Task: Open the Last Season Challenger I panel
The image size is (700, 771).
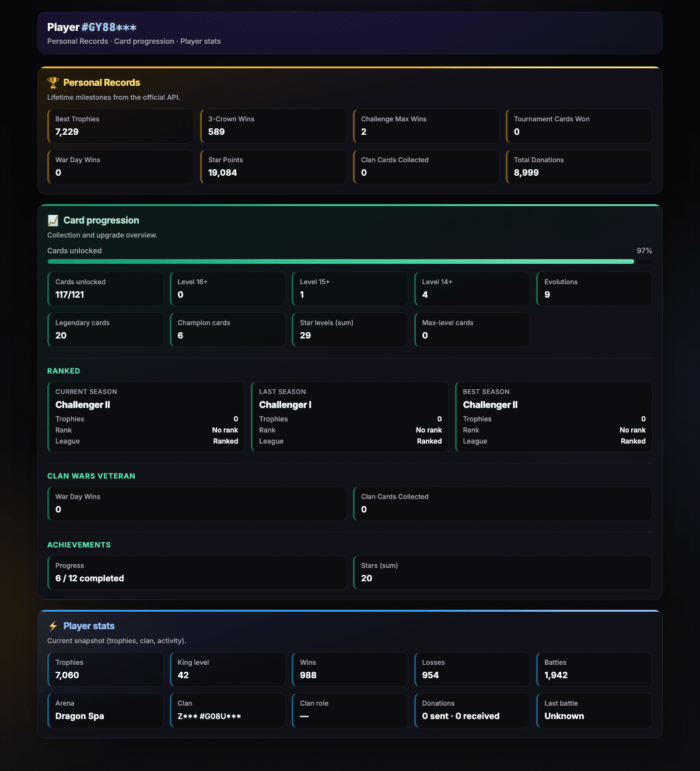Action: (x=350, y=417)
